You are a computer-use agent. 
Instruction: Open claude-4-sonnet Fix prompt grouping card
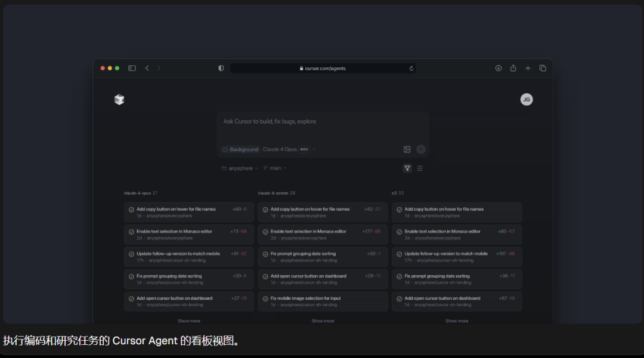[x=323, y=257]
